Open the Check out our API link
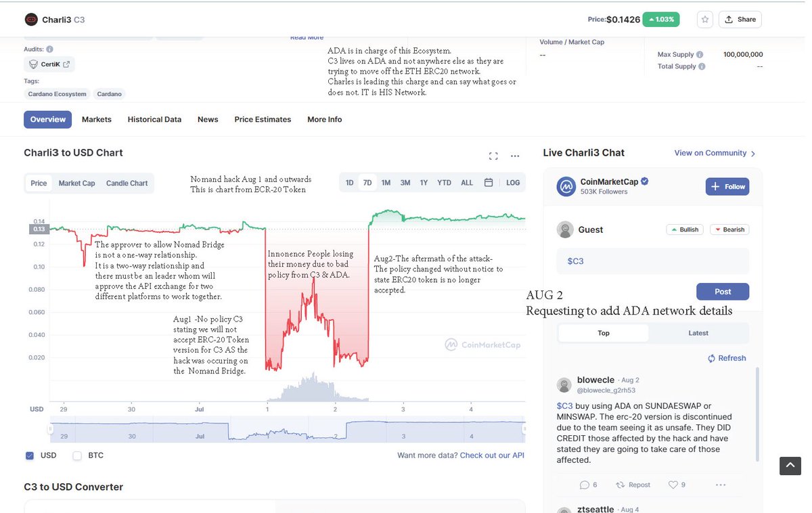Screen dimensions: 812x513 [492, 455]
